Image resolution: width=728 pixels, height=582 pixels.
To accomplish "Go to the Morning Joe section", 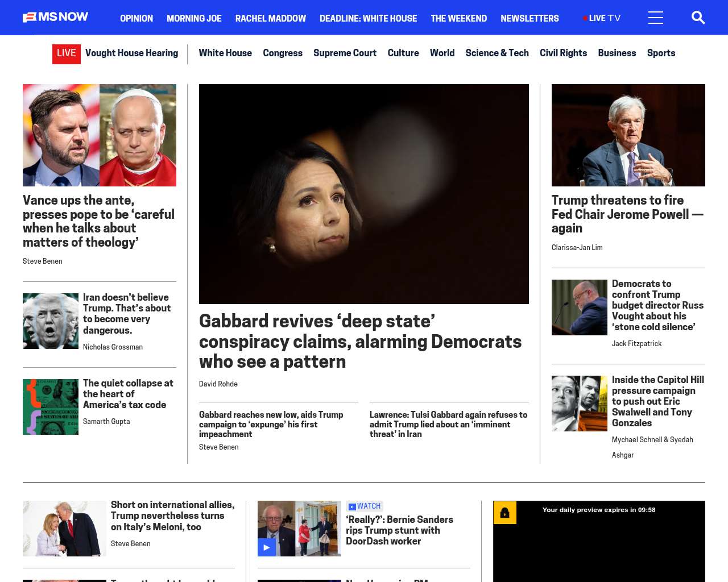I will 194,18.
